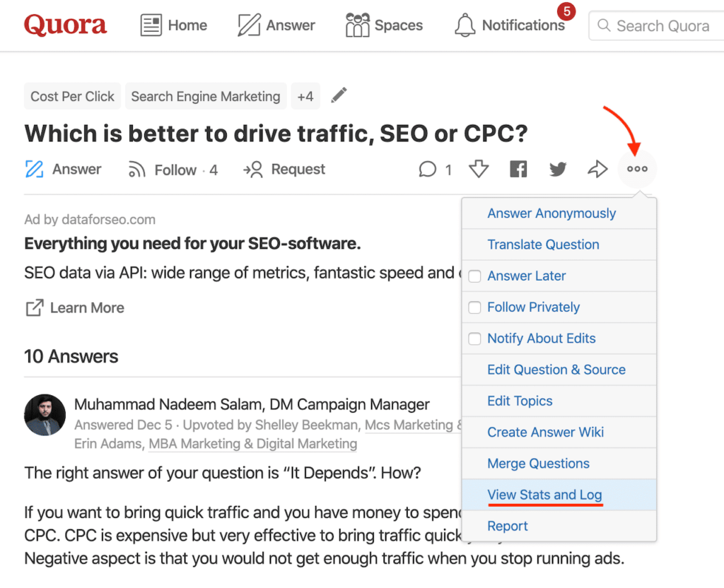This screenshot has height=588, width=724.
Task: Open Spaces from the header
Action: point(384,25)
